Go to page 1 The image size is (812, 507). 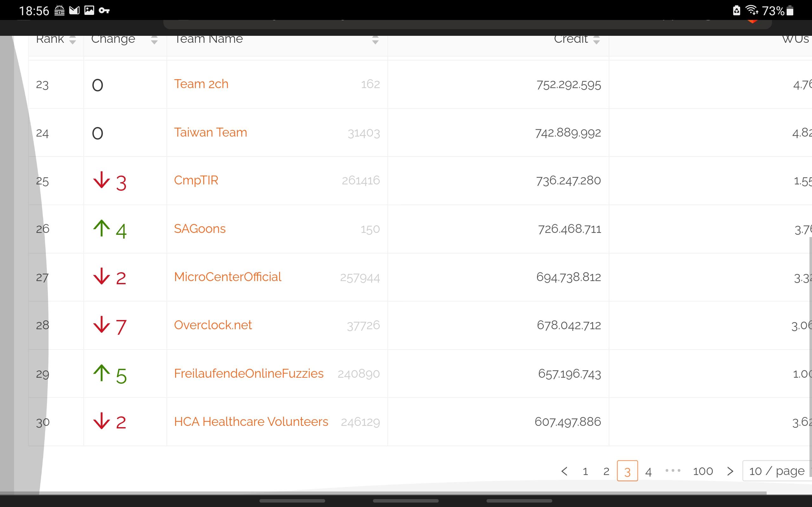pos(585,472)
